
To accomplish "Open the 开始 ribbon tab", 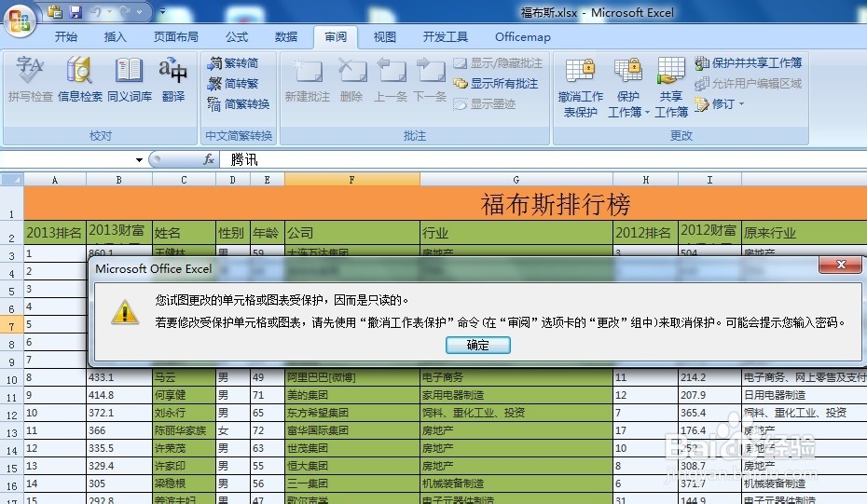I will [66, 37].
